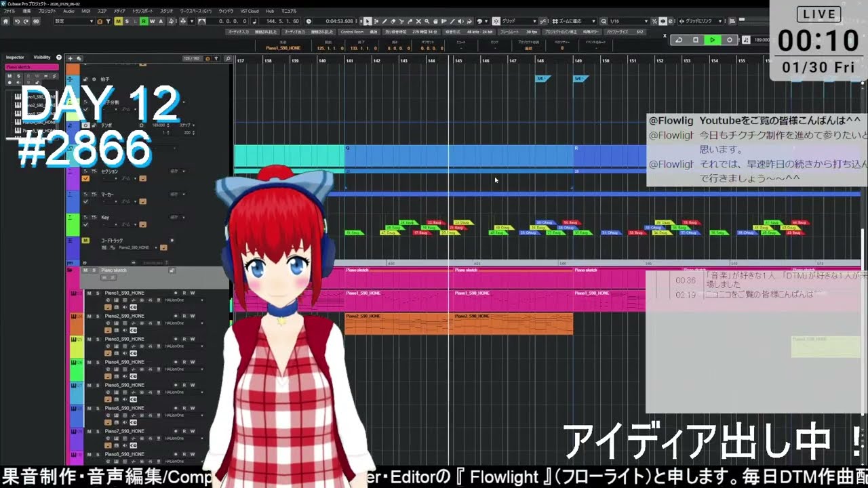Click the Add Track plus icon

(x=70, y=58)
